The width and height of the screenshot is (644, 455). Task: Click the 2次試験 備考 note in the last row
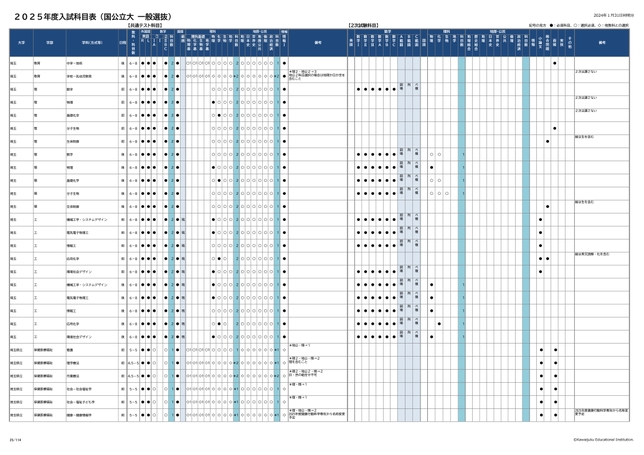(x=600, y=412)
